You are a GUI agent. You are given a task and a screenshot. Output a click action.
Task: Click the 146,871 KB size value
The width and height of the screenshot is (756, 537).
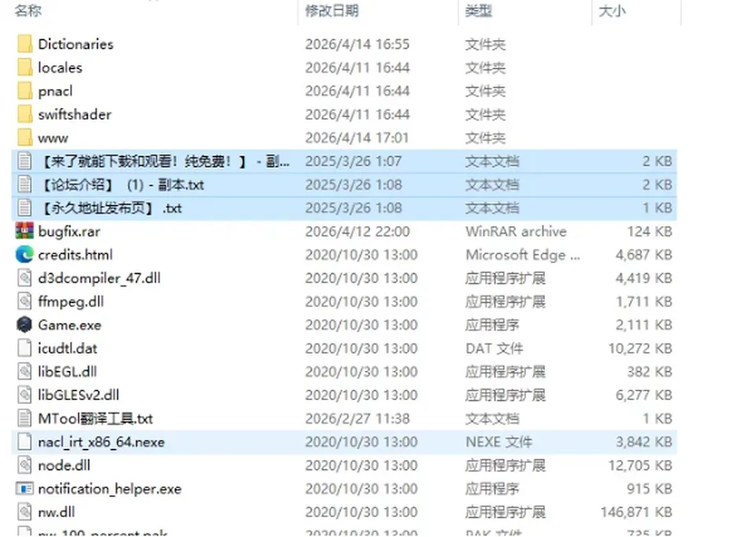(636, 513)
